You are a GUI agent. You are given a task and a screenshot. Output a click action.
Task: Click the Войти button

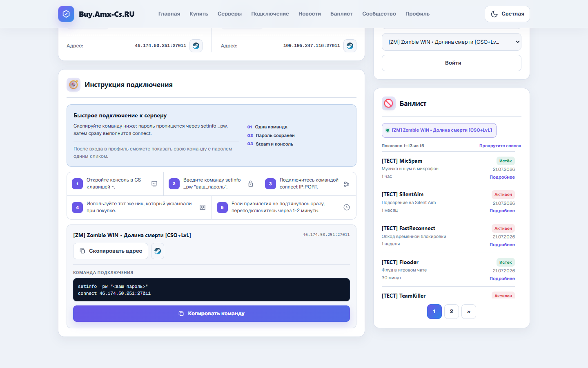tap(451, 63)
